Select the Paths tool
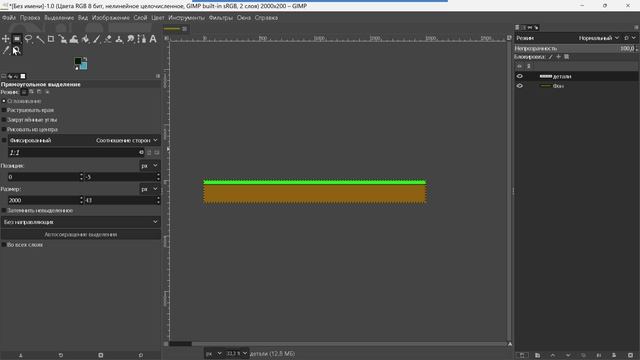This screenshot has width=640, height=360. [x=142, y=39]
